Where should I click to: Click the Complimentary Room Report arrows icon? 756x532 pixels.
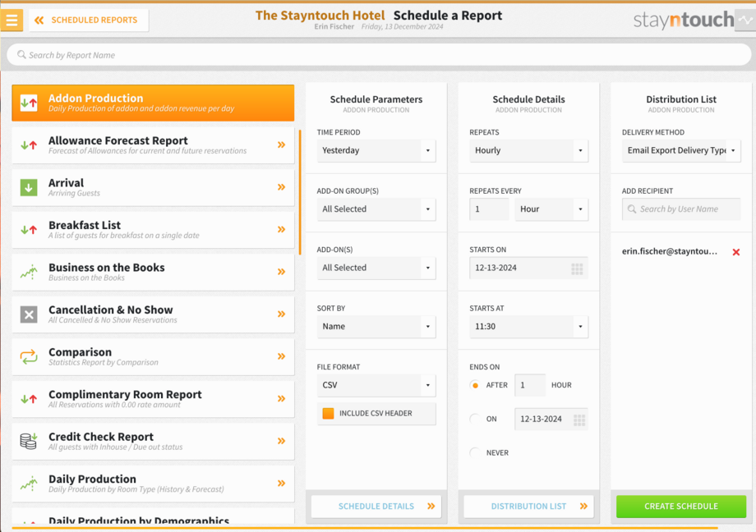click(29, 399)
